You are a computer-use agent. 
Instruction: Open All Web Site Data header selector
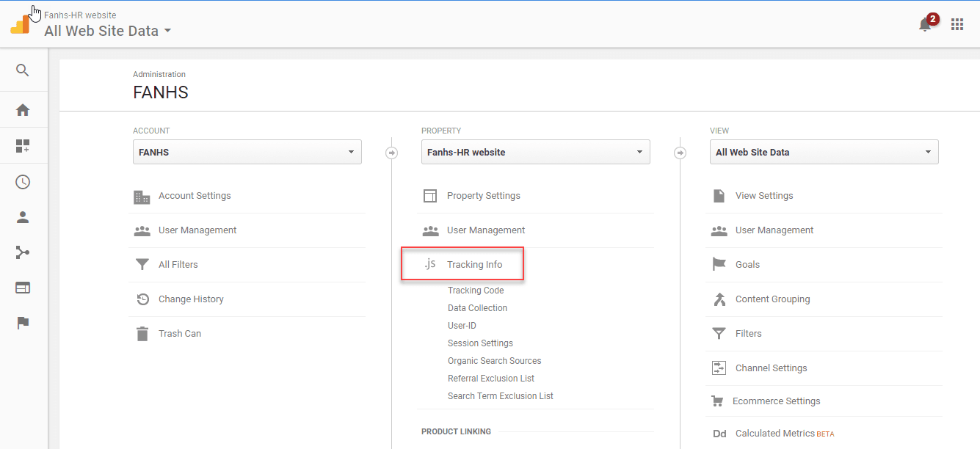(107, 31)
